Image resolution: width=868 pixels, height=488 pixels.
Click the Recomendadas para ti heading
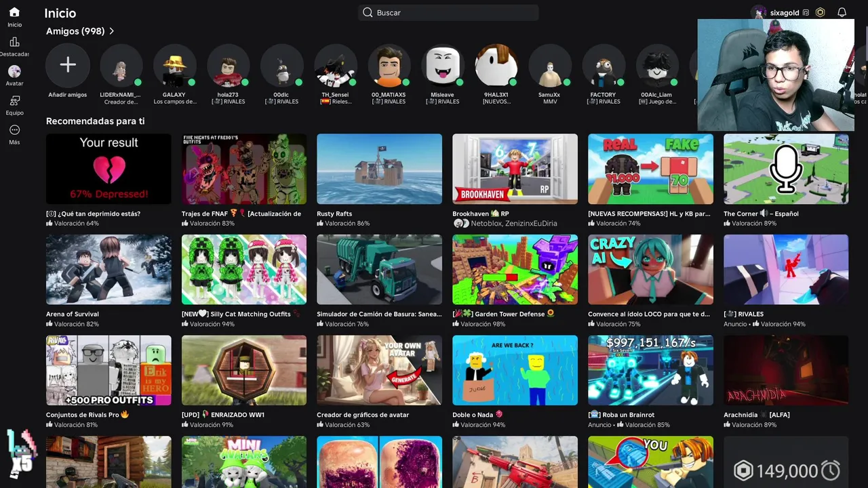click(95, 121)
